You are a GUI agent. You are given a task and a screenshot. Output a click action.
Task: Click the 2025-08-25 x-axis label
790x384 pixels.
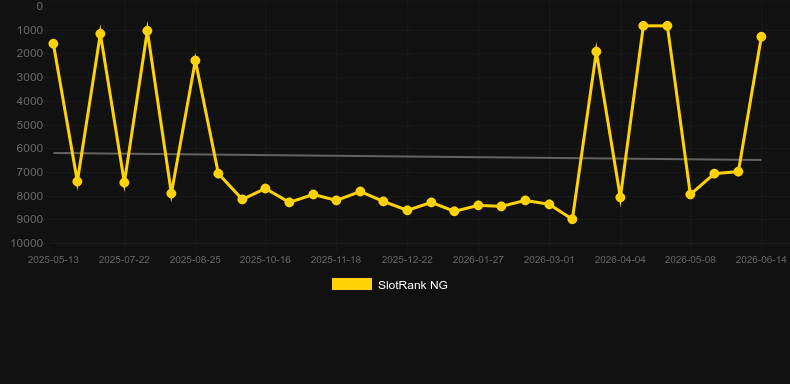(x=195, y=260)
